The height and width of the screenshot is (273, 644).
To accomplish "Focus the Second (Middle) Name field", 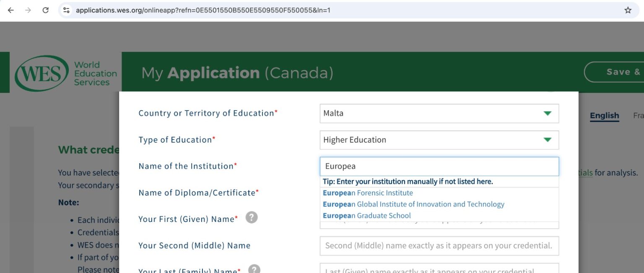I will (439, 246).
